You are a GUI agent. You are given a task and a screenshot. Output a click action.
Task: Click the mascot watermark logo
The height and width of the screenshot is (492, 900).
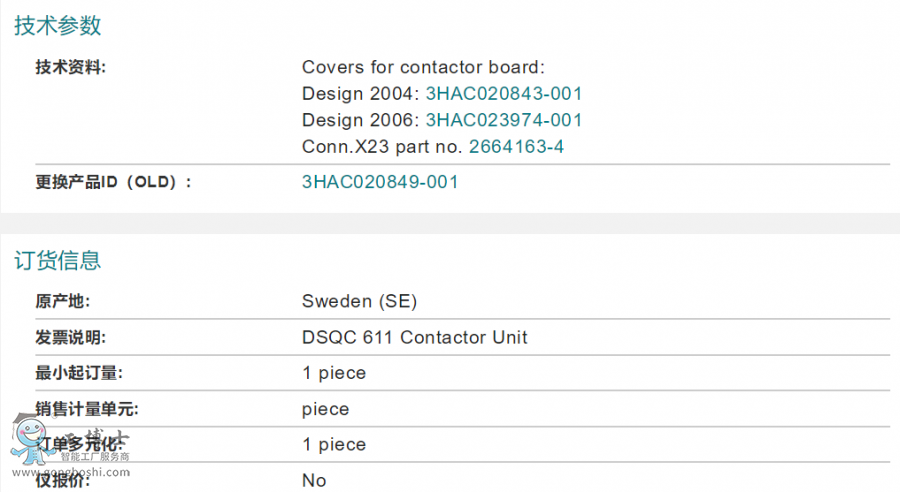[30, 441]
